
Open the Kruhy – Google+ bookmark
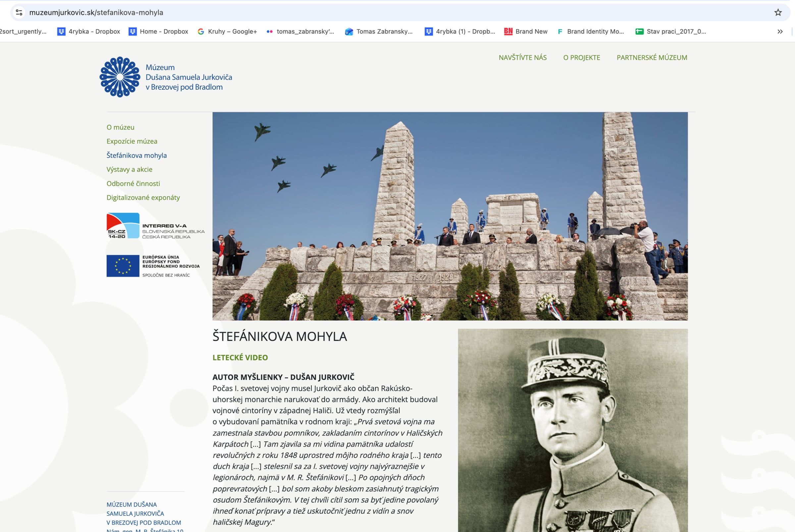(227, 31)
